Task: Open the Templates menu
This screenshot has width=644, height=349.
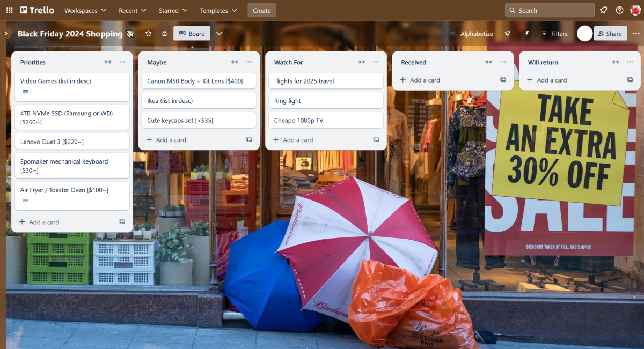Action: click(218, 10)
